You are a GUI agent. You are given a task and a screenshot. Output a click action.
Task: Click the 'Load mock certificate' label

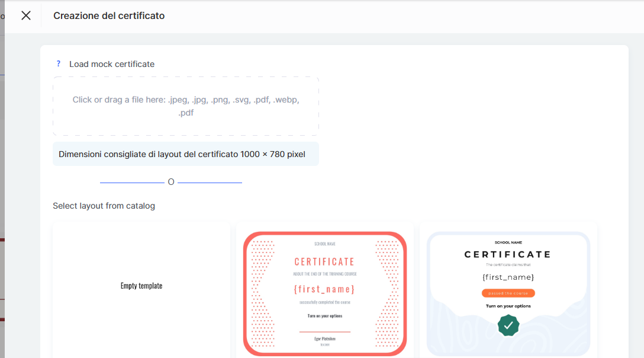coord(112,64)
